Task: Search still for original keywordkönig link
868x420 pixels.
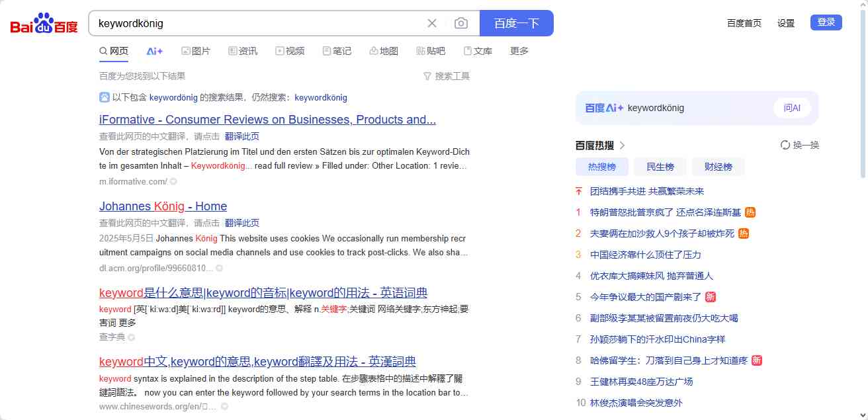Action: point(321,97)
